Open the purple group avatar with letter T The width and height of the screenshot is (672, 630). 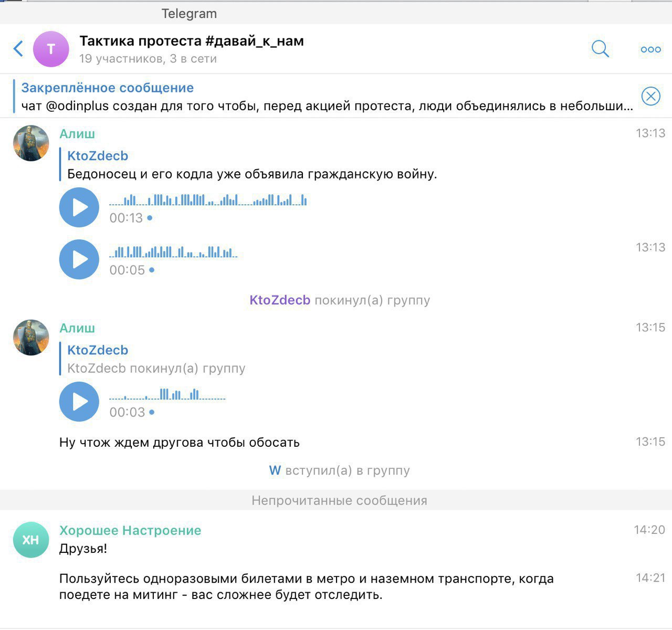coord(51,49)
